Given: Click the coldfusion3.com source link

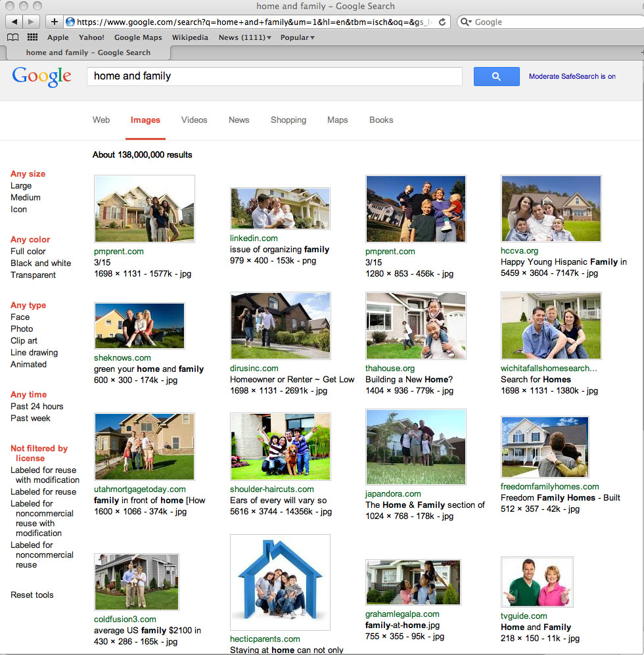Looking at the screenshot, I should pos(125,619).
